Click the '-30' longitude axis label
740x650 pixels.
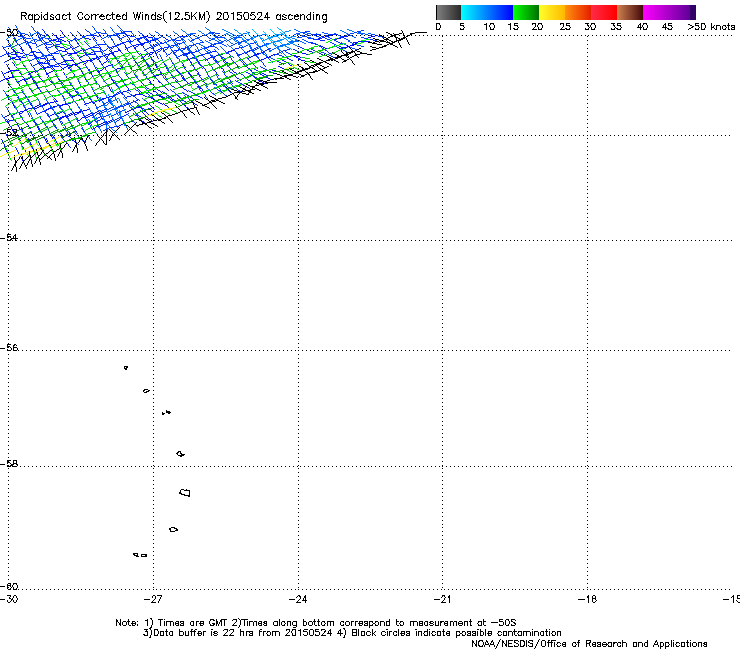coord(9,599)
